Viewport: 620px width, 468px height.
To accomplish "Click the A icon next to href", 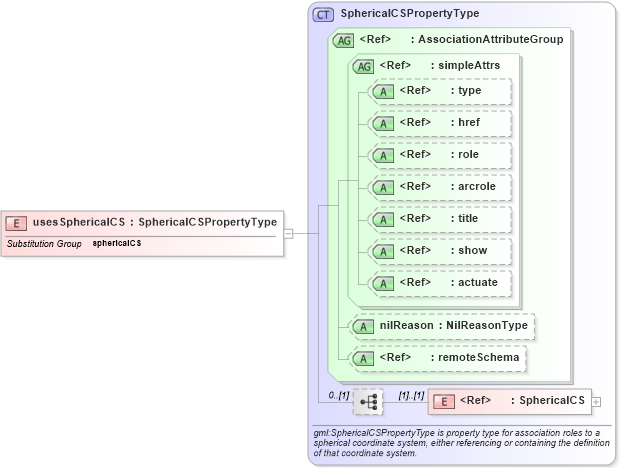I will (x=383, y=124).
